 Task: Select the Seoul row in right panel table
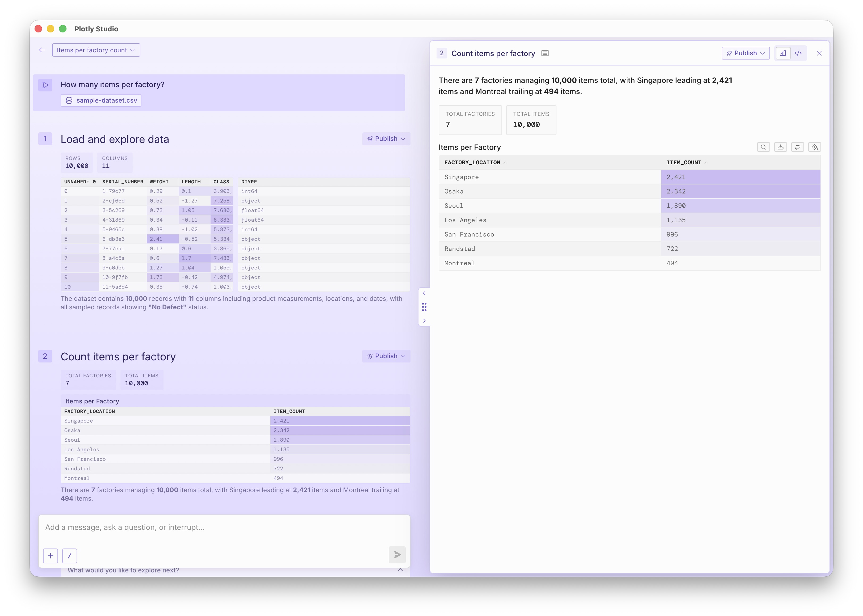click(x=630, y=206)
